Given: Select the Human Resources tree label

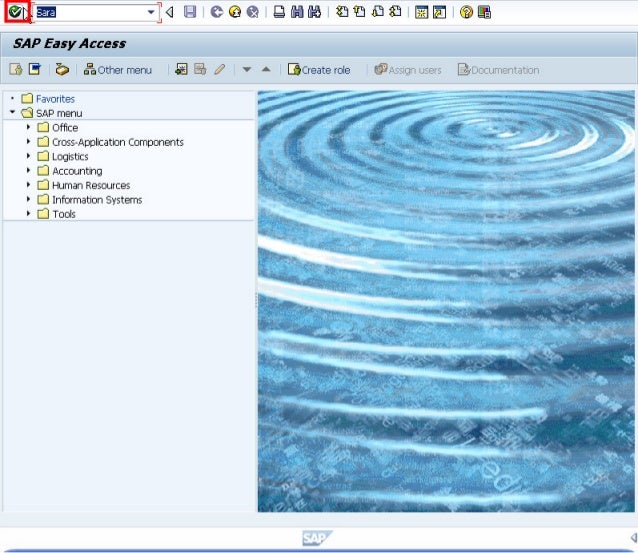Looking at the screenshot, I should [91, 185].
